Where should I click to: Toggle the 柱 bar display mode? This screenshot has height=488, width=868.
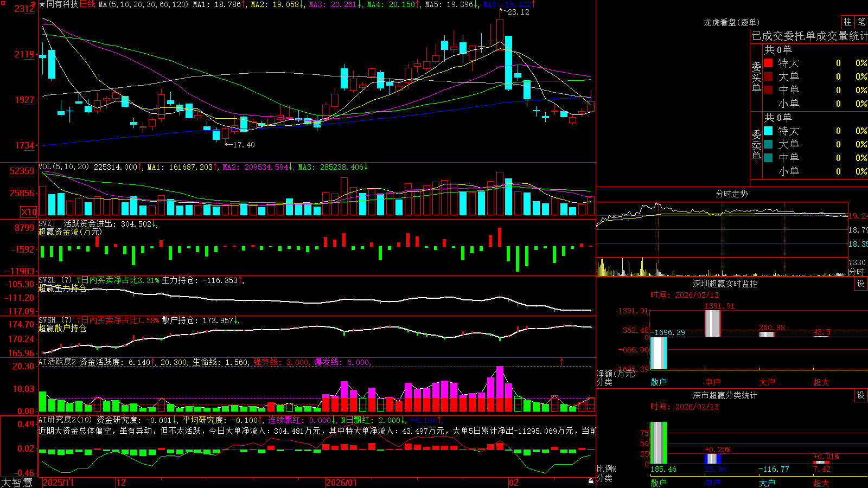[847, 22]
